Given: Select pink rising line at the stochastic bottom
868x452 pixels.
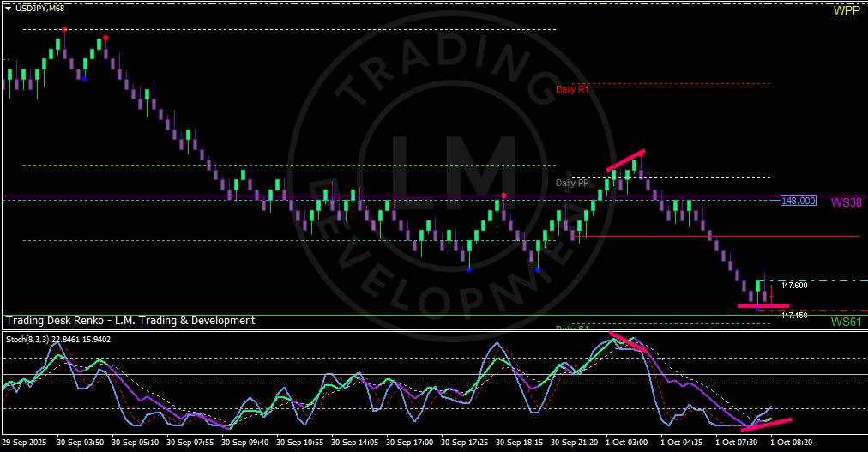Looking at the screenshot, I should 766,425.
